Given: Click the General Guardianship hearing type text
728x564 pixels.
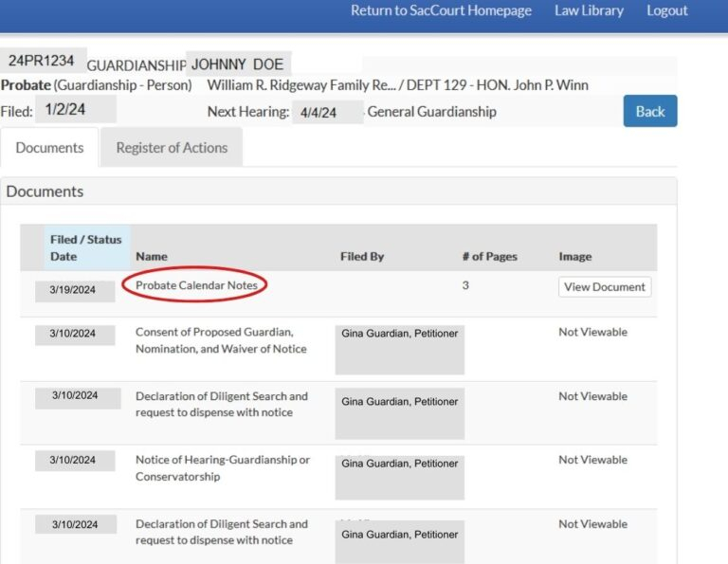Looking at the screenshot, I should pos(432,112).
